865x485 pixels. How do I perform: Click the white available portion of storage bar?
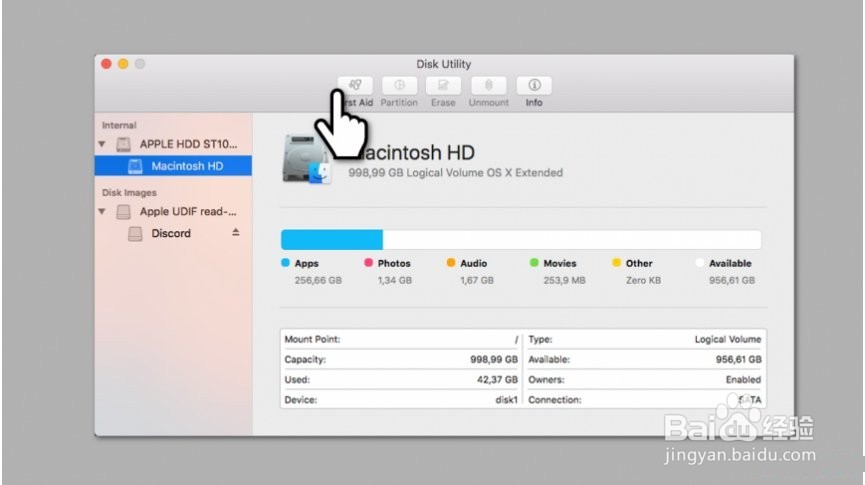572,240
